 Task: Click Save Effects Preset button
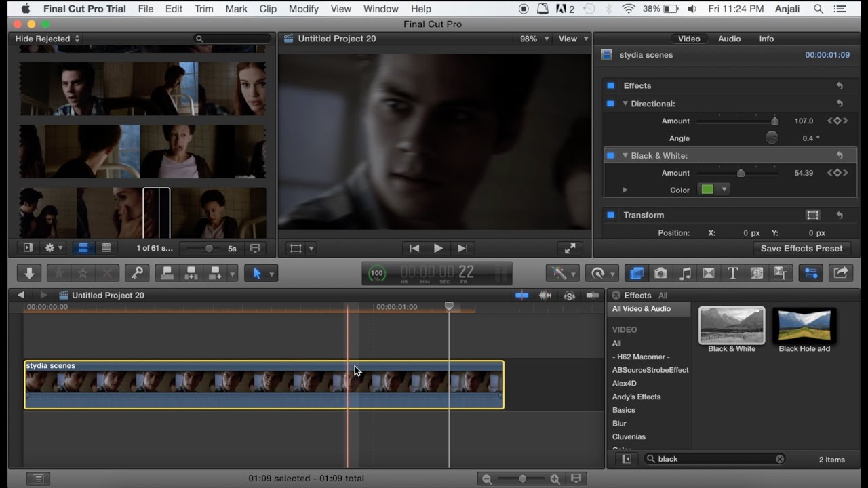tap(802, 249)
